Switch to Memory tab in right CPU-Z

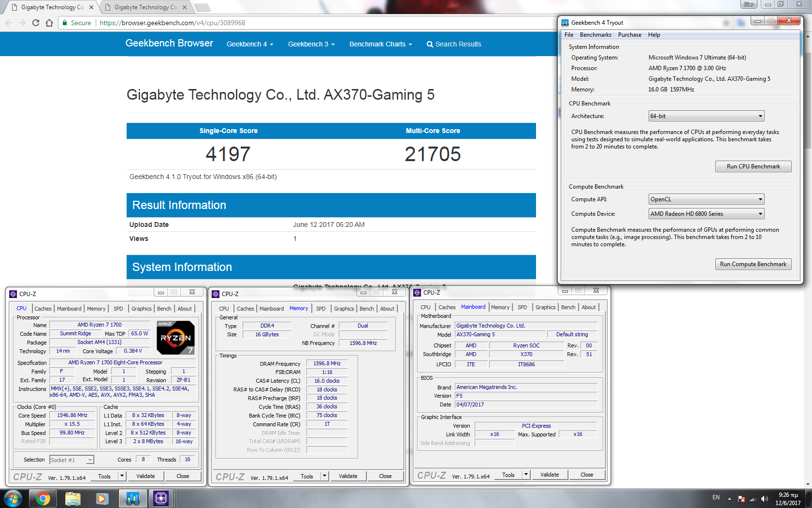coord(500,307)
